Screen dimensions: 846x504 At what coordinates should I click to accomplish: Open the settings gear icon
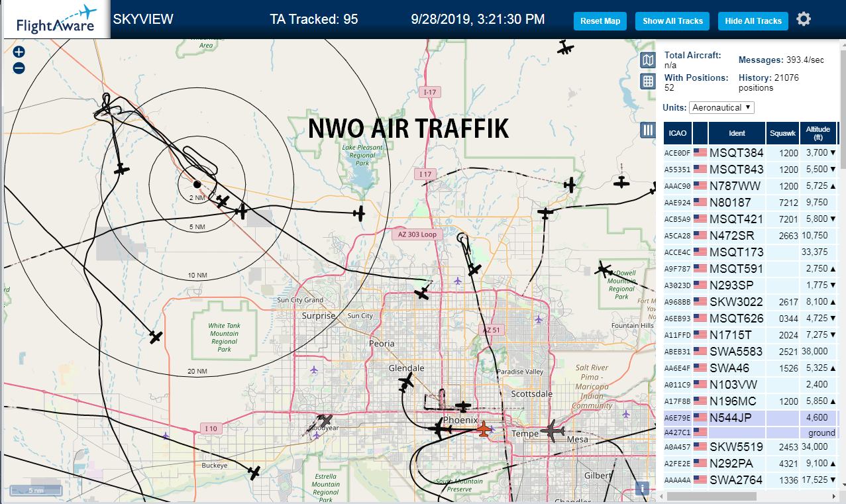[x=804, y=19]
